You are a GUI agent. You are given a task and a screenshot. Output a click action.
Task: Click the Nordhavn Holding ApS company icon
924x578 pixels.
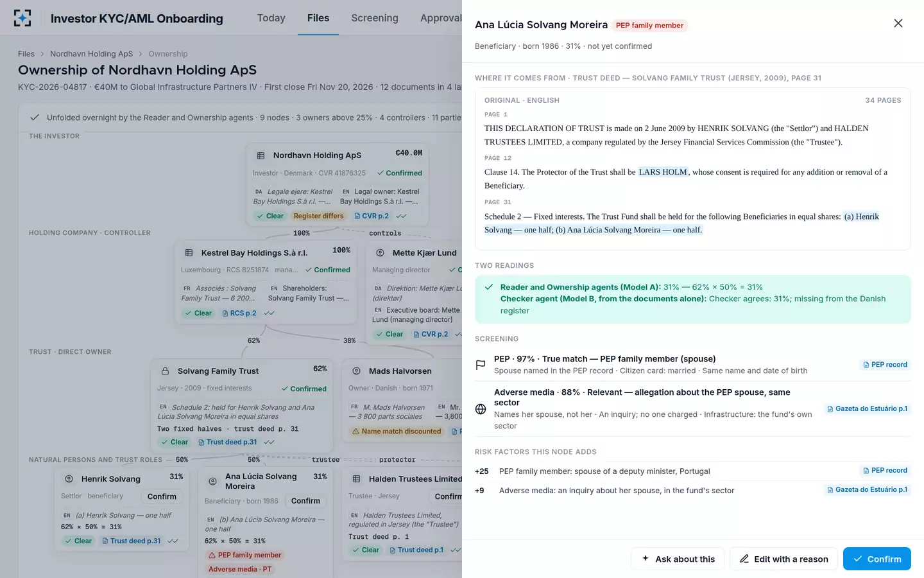261,155
